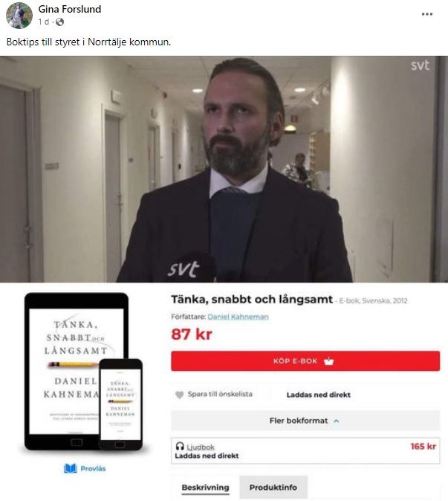The image size is (448, 501).
Task: Click the Provläs preview link
Action: (x=93, y=469)
